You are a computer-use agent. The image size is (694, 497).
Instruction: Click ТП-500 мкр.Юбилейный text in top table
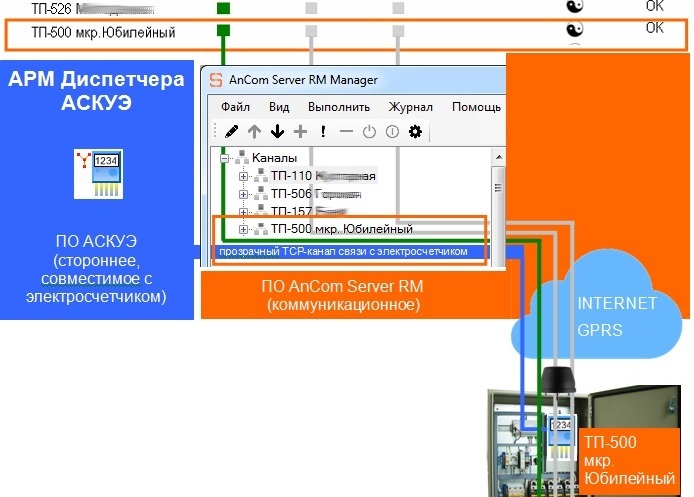click(x=103, y=32)
